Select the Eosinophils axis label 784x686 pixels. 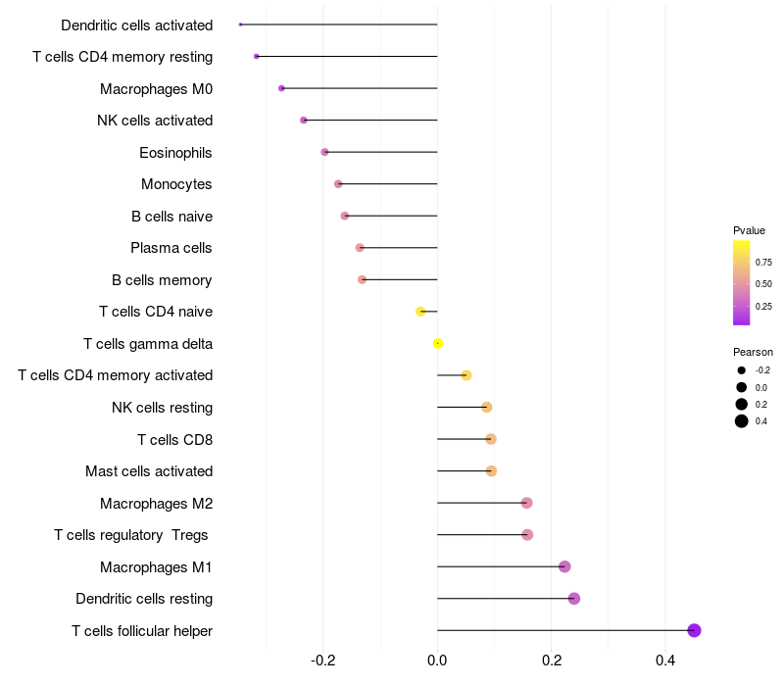coord(175,153)
